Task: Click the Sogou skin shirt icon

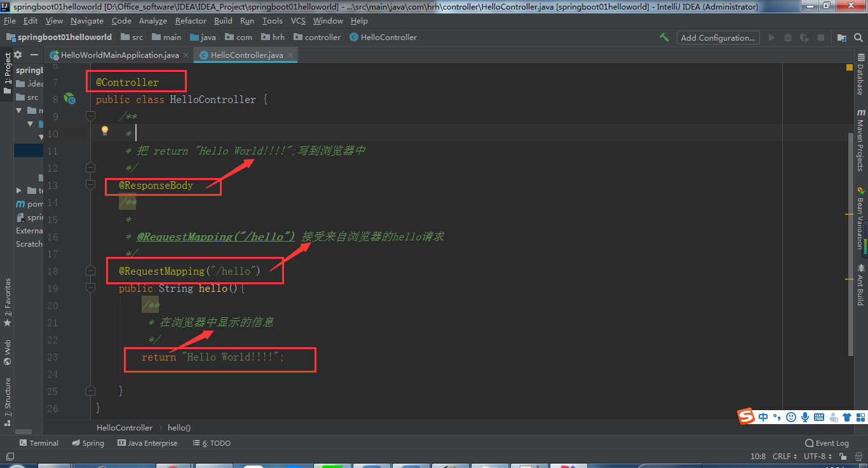Action: pyautogui.click(x=847, y=417)
